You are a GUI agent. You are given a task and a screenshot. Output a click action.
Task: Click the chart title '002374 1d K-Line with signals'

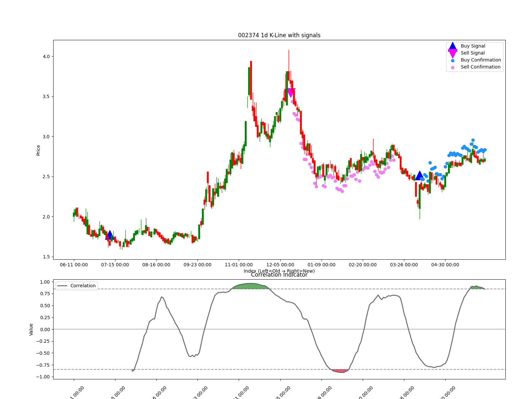279,35
